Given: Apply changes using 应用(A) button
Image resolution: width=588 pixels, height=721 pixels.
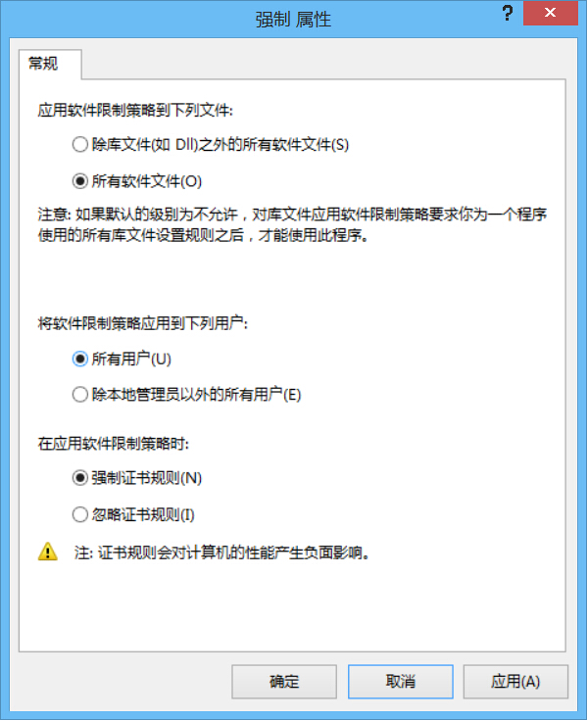Looking at the screenshot, I should pyautogui.click(x=515, y=682).
